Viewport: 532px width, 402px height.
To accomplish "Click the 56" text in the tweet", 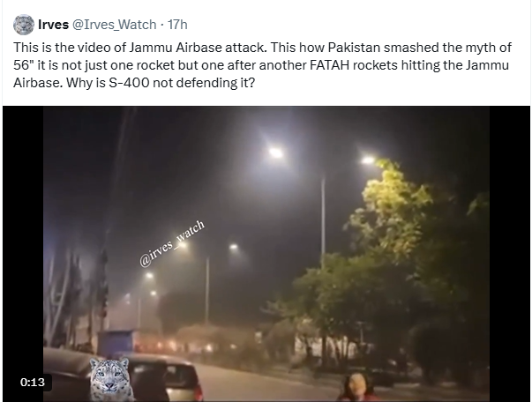I will (x=22, y=64).
